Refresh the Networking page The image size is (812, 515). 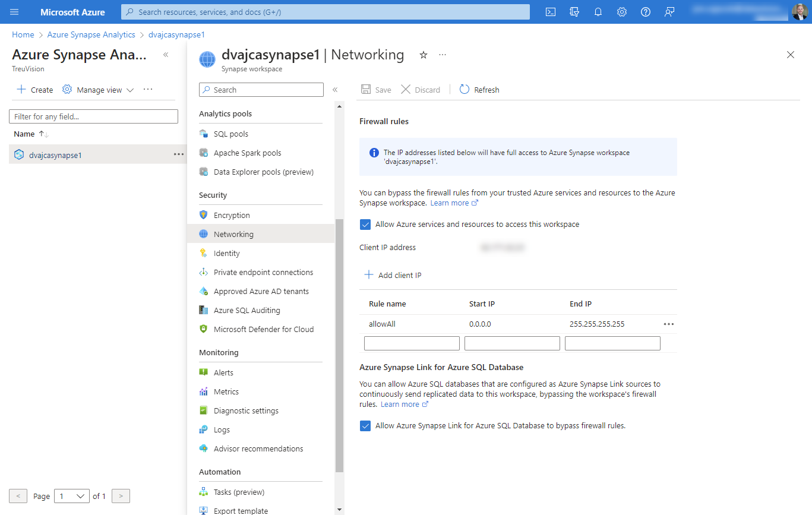pyautogui.click(x=479, y=90)
